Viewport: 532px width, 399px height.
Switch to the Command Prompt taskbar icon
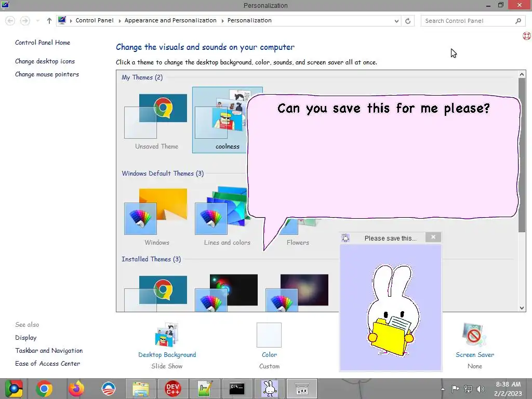pyautogui.click(x=237, y=389)
